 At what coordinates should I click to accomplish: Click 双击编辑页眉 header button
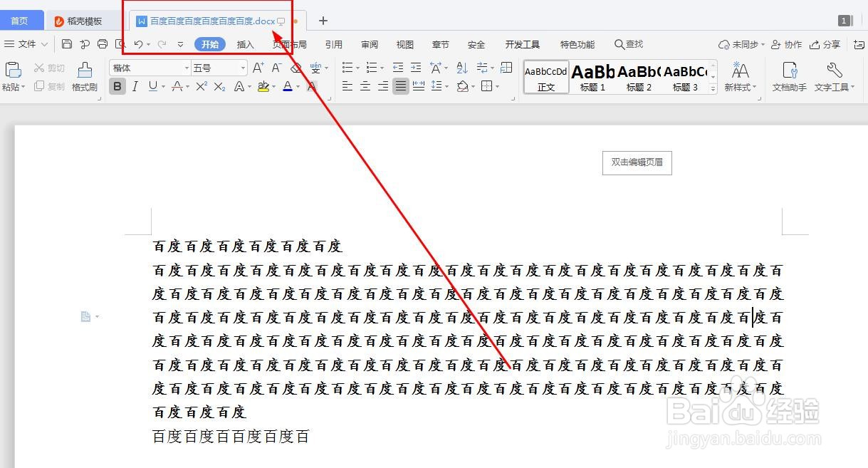tap(637, 162)
